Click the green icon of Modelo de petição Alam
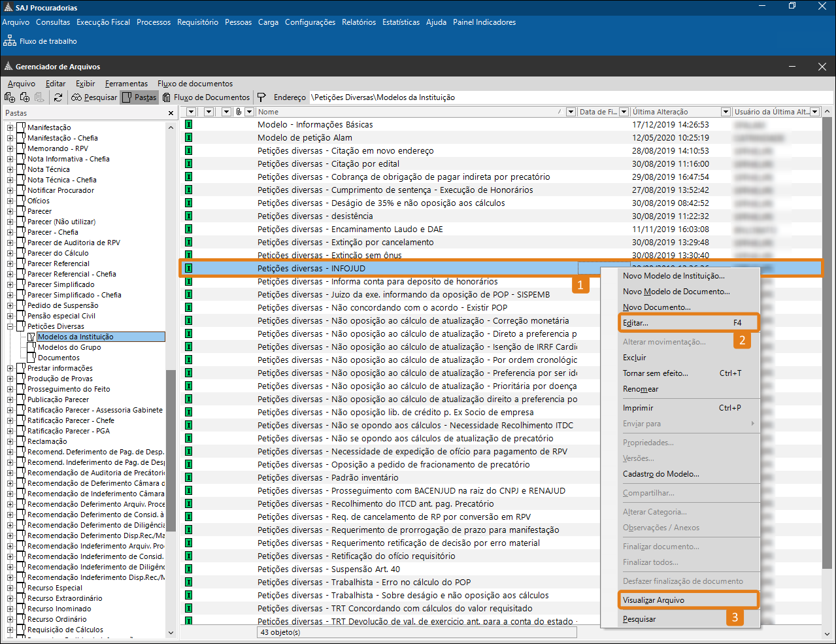Screen dimensions: 836x644 tap(188, 137)
